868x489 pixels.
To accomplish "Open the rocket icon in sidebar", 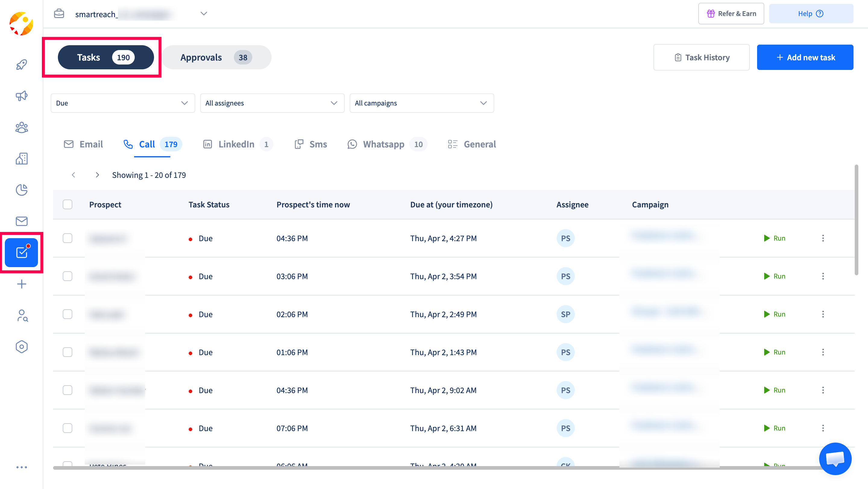I will [x=22, y=65].
